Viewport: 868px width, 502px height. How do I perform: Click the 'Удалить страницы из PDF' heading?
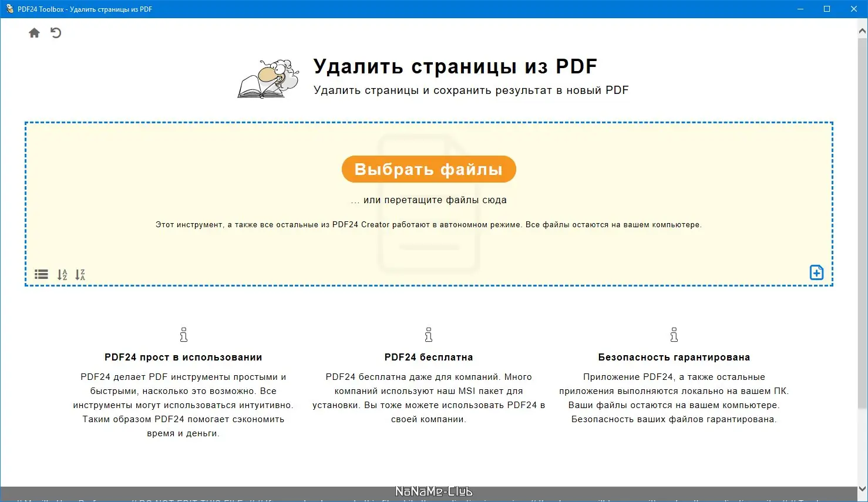(x=455, y=66)
